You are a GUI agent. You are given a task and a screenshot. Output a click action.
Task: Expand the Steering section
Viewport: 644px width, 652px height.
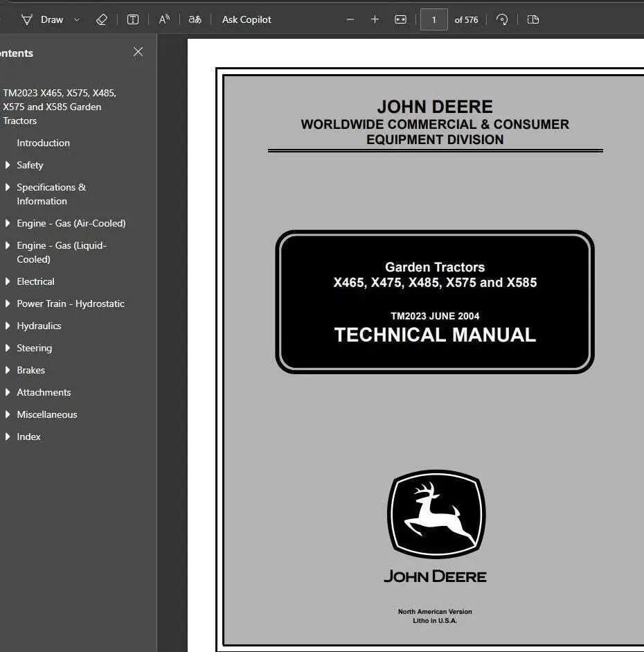pyautogui.click(x=8, y=348)
